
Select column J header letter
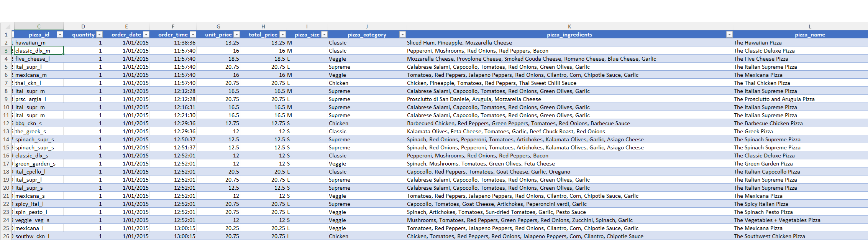tap(367, 26)
